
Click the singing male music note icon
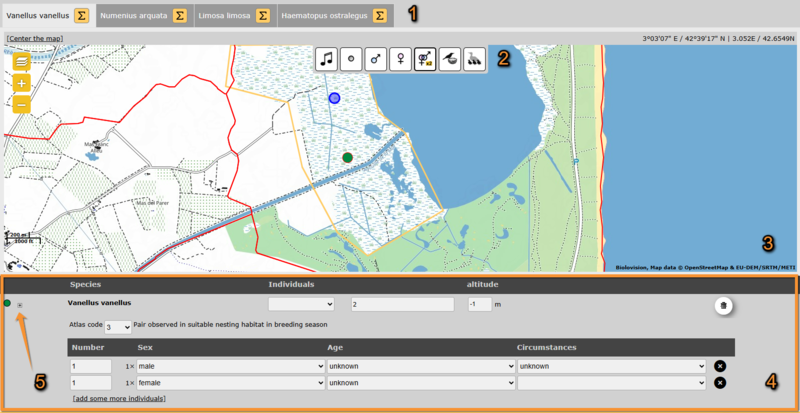click(x=327, y=59)
